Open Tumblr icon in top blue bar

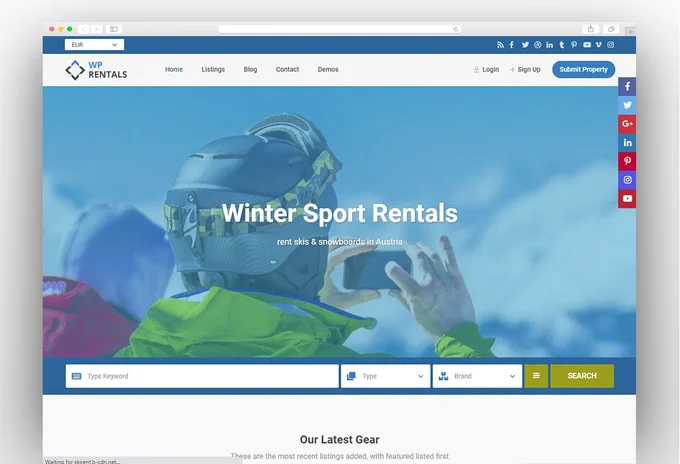(562, 45)
